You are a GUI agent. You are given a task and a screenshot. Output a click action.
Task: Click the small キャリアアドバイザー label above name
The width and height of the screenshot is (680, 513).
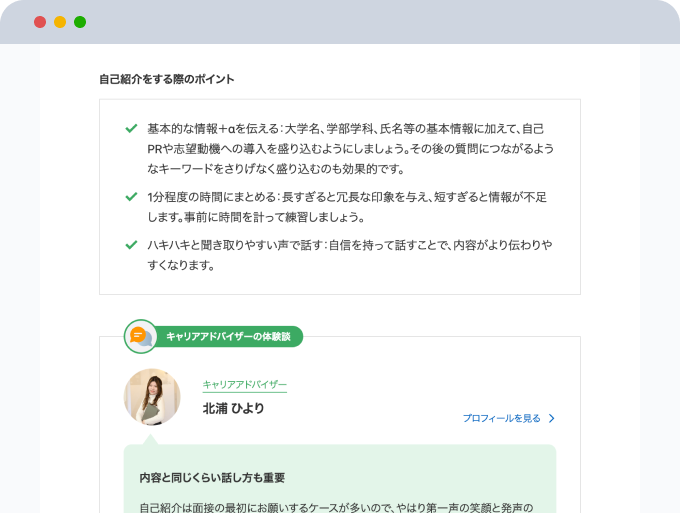point(244,385)
